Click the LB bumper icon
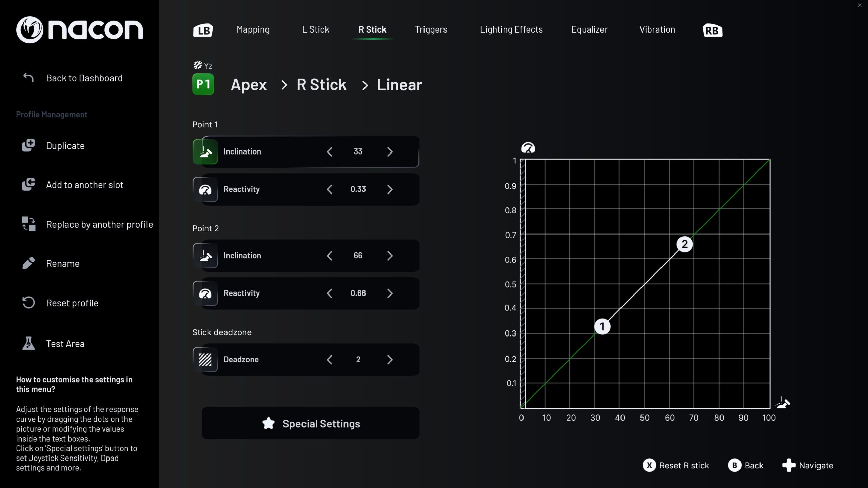868x488 pixels. click(x=203, y=30)
